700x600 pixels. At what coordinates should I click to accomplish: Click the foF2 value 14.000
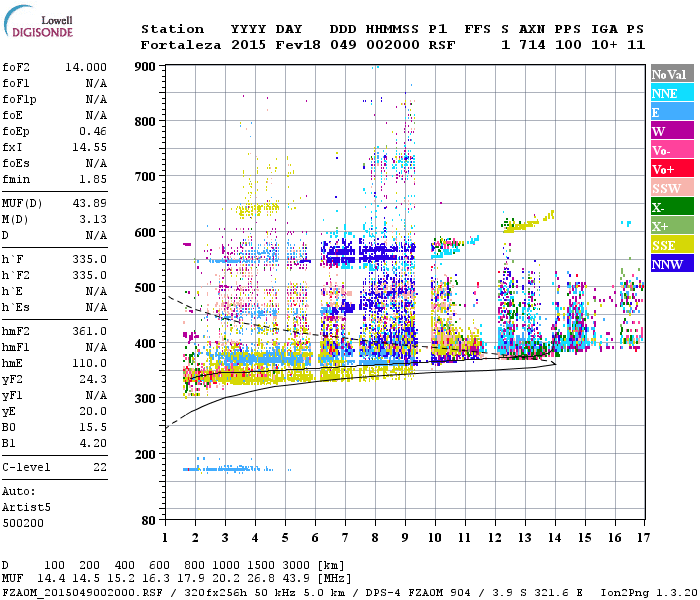tap(87, 65)
